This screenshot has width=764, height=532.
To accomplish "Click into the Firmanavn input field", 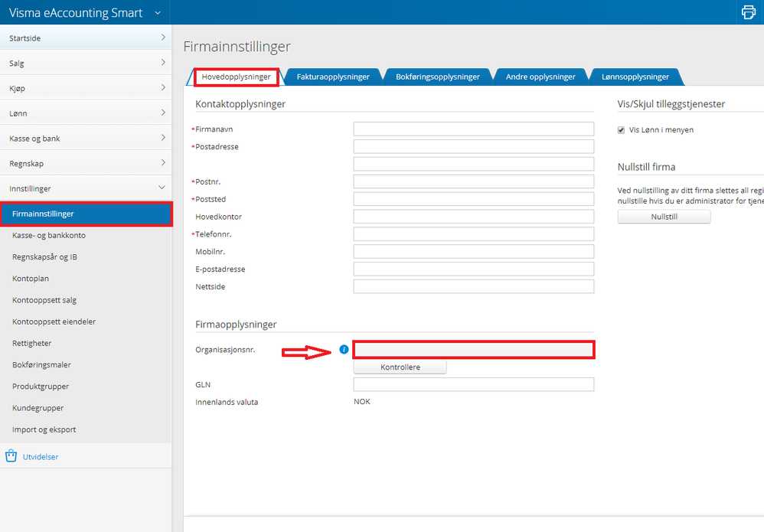I will (x=474, y=129).
